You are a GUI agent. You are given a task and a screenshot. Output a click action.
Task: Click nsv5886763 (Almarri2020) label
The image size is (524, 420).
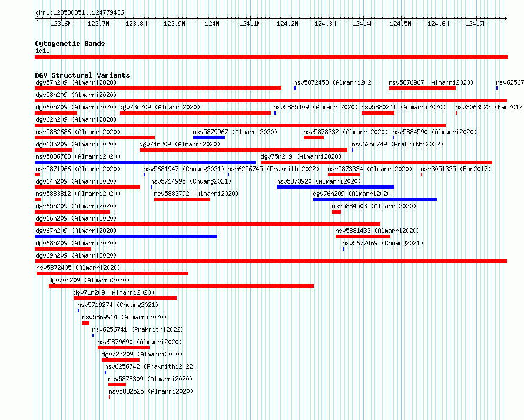(x=78, y=156)
